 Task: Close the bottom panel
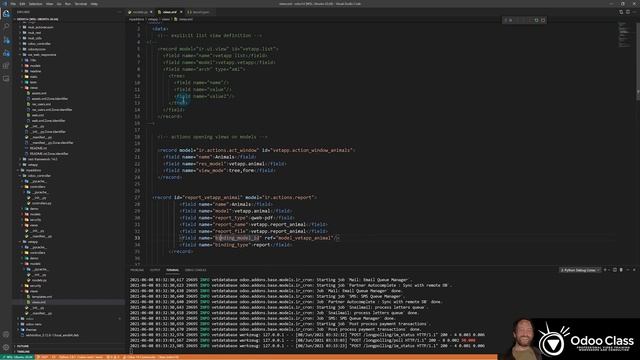pos(634,270)
